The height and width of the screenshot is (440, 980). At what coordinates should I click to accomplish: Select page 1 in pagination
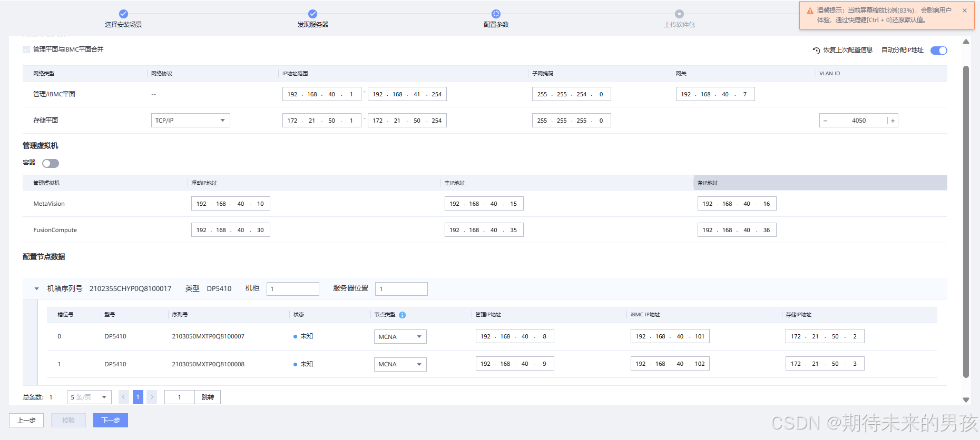tap(138, 397)
